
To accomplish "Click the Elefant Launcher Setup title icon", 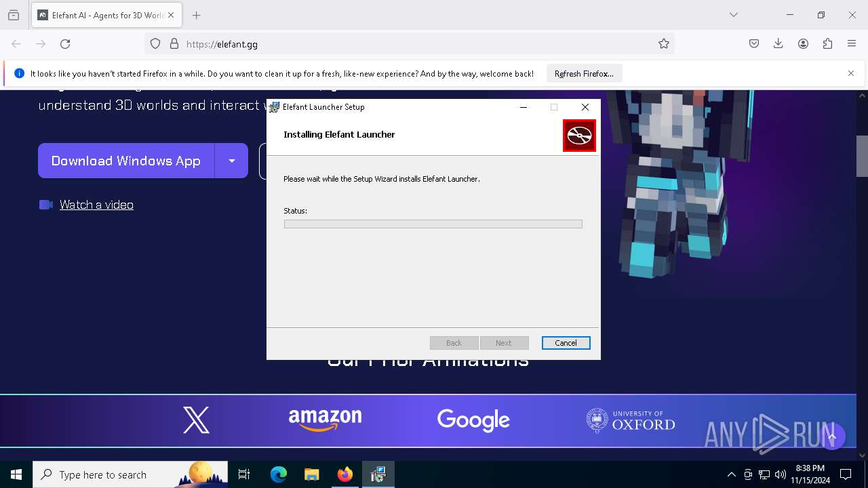I will (274, 107).
